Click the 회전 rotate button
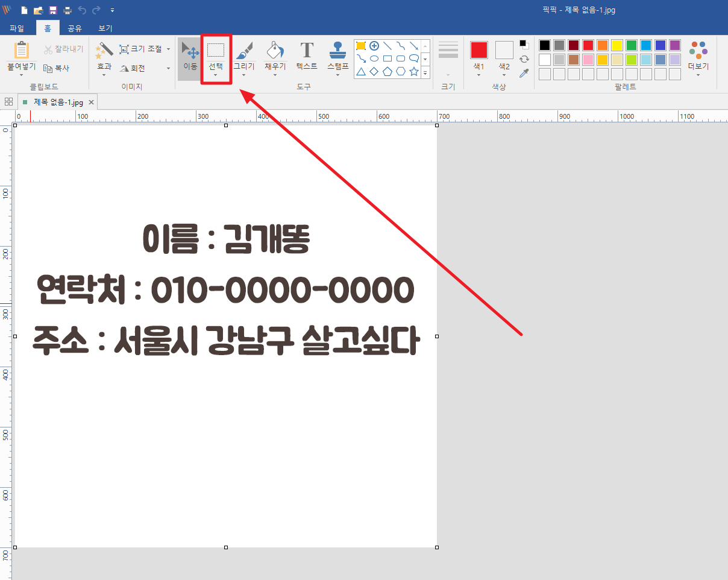728x580 pixels. click(133, 68)
